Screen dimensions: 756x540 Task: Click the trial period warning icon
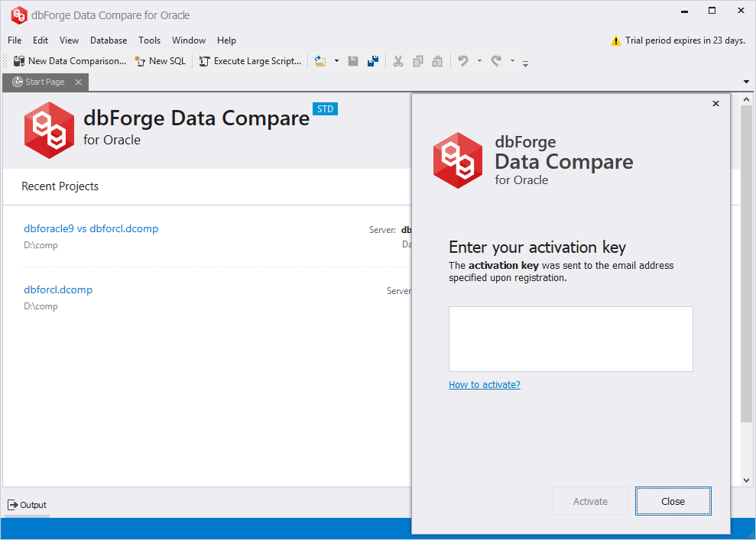[x=615, y=41]
